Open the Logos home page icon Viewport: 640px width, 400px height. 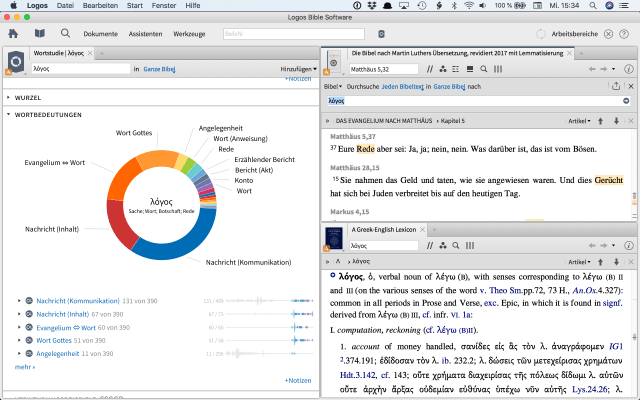coord(14,33)
